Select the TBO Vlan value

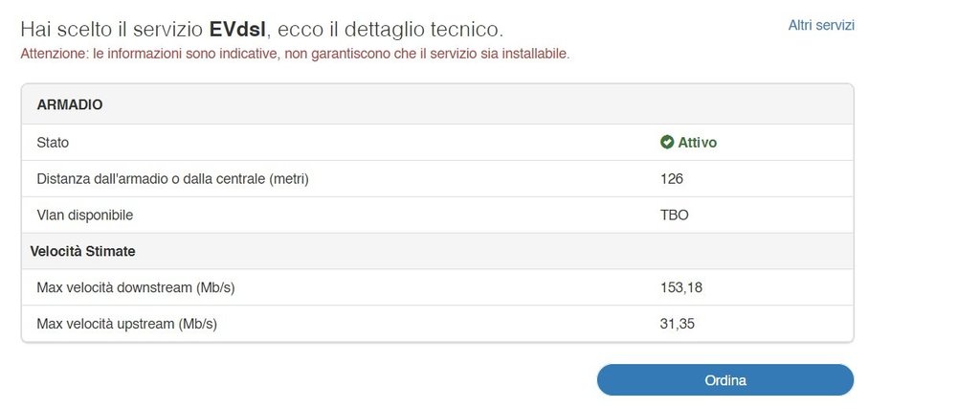point(675,216)
